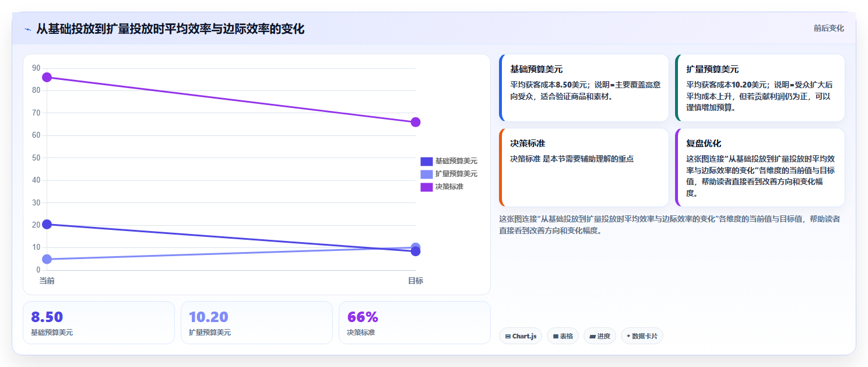Click the 决策标准 legend label
Screen dimensions: 868x367
449,187
